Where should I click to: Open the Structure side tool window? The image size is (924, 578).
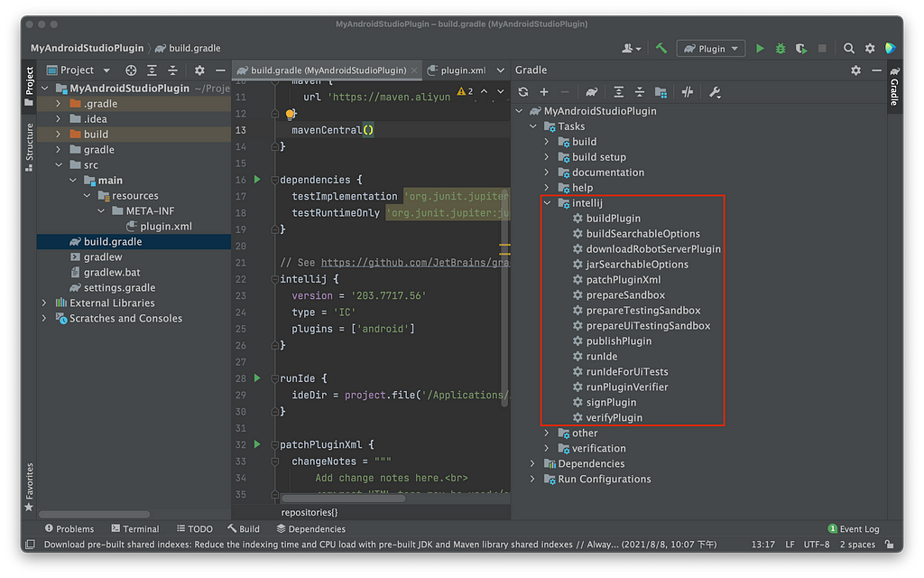(29, 147)
